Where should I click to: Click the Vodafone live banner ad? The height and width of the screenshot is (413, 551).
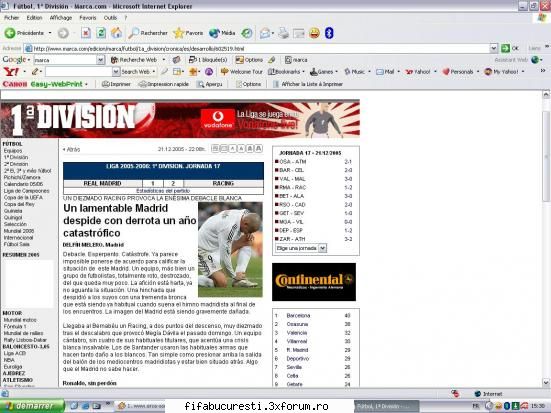pyautogui.click(x=280, y=120)
